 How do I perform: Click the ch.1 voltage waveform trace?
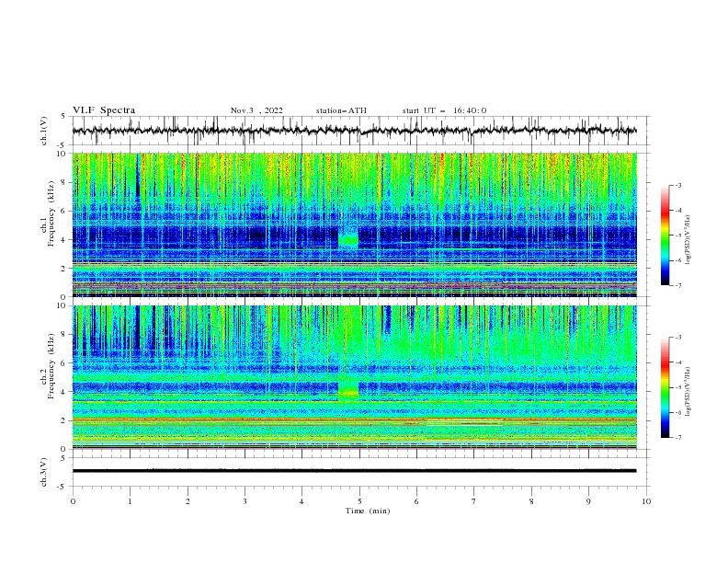(x=354, y=131)
